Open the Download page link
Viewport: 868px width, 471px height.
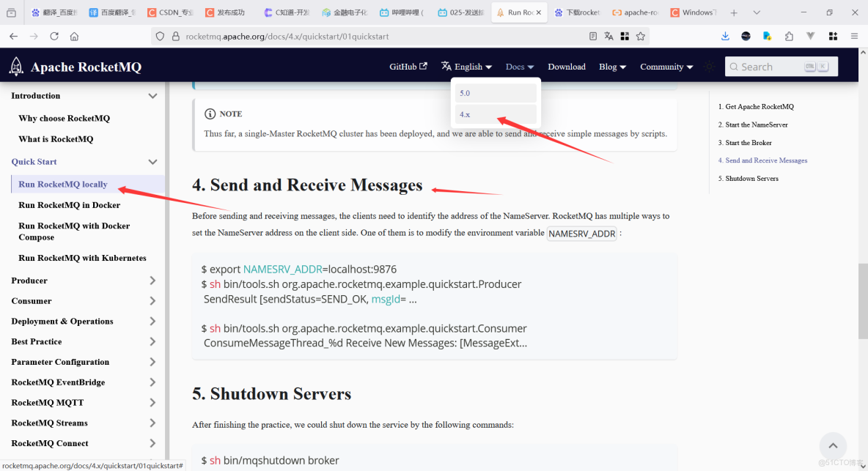coord(566,67)
